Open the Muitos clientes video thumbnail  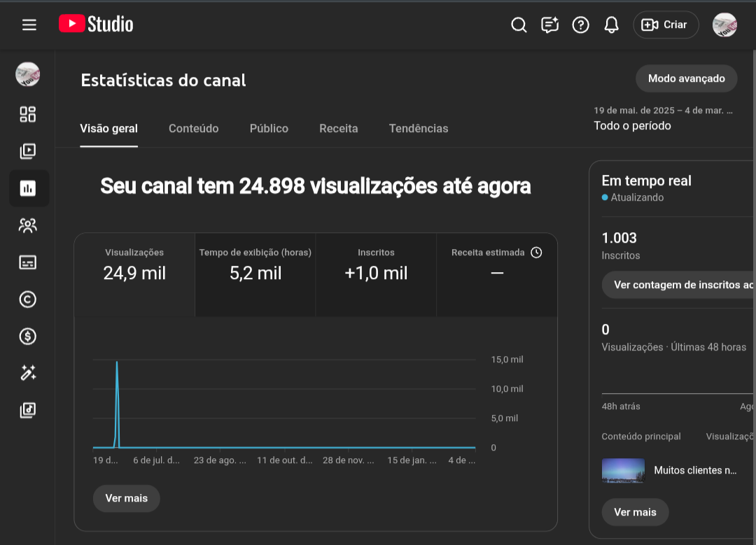pos(623,471)
